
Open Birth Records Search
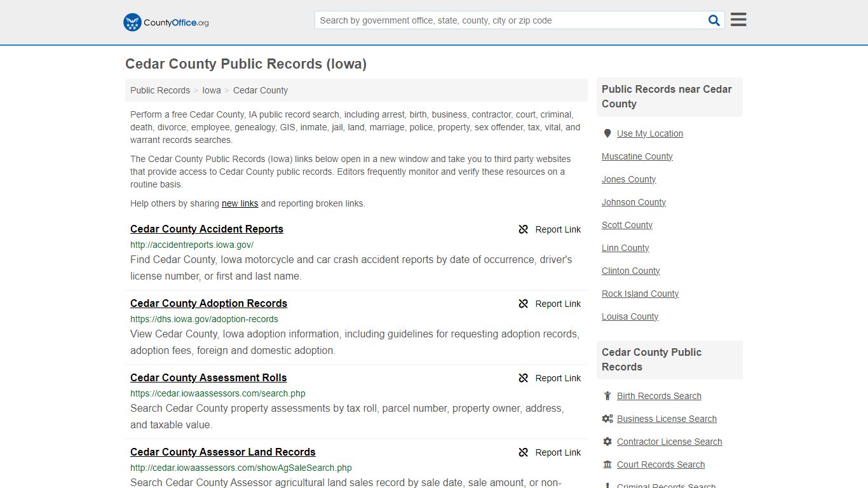(659, 396)
